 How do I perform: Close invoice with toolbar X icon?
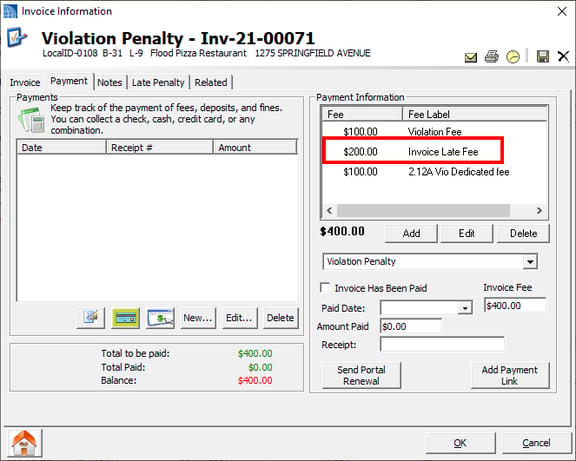[x=563, y=57]
